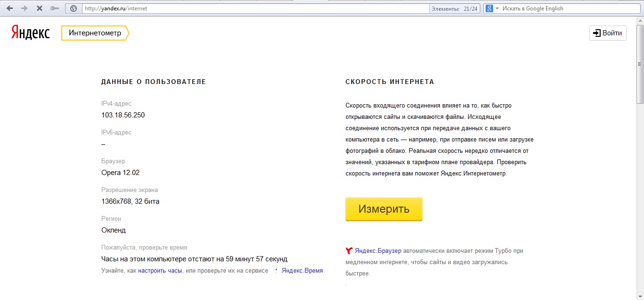Stop page loading with the X icon

(x=40, y=8)
